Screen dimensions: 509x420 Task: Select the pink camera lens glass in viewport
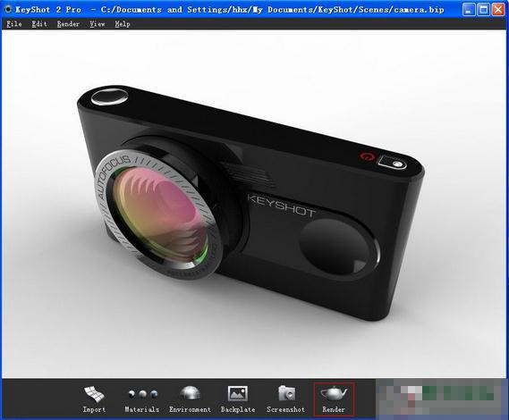[x=161, y=215]
